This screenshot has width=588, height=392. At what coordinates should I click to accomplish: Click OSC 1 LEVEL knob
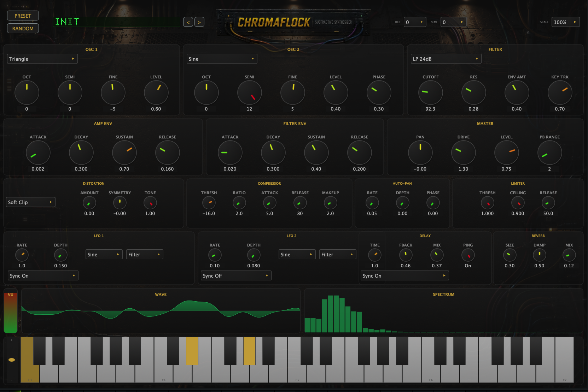[156, 93]
